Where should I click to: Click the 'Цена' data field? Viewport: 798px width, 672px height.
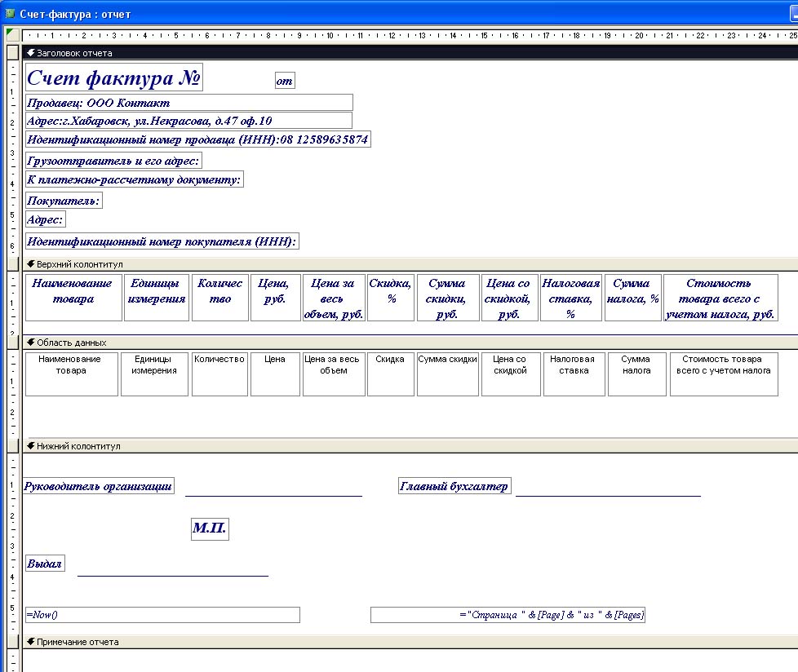click(x=275, y=374)
